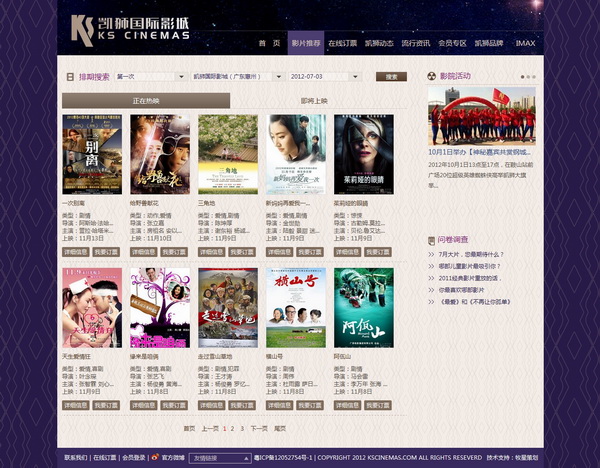Open the 茉莉娅的眼睛 movie poster
Screen dimensions: 600x468
point(364,154)
